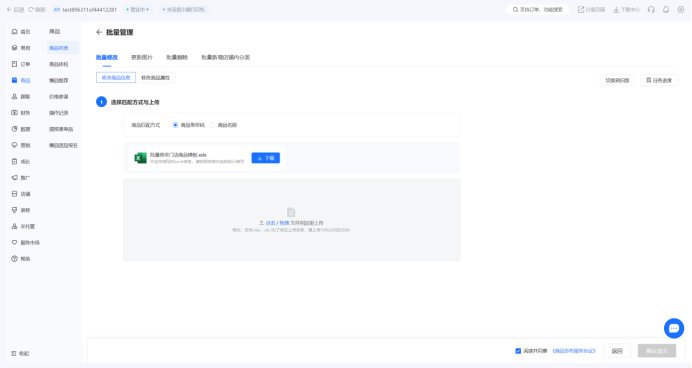Open the 商品发布服务协议 agreement link
Image resolution: width=692 pixels, height=368 pixels.
pyautogui.click(x=574, y=351)
